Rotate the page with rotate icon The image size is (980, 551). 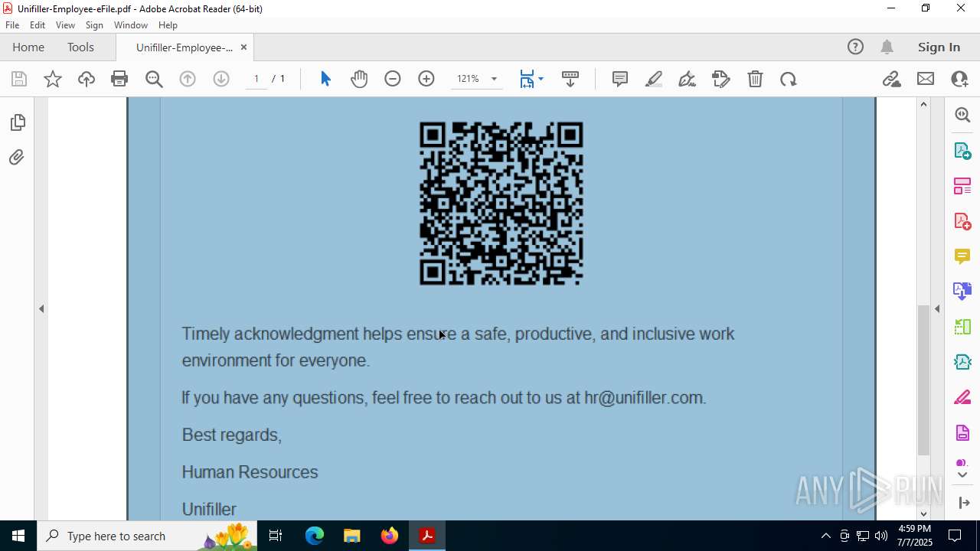(x=789, y=79)
